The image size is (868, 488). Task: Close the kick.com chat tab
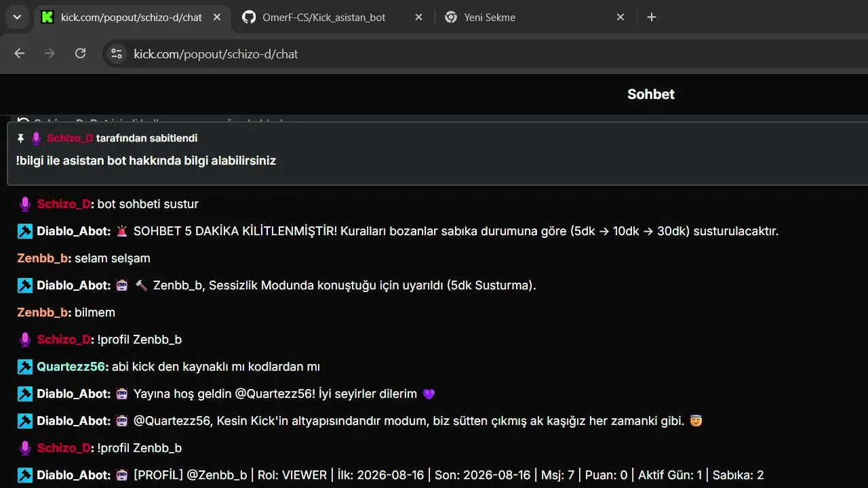point(217,17)
